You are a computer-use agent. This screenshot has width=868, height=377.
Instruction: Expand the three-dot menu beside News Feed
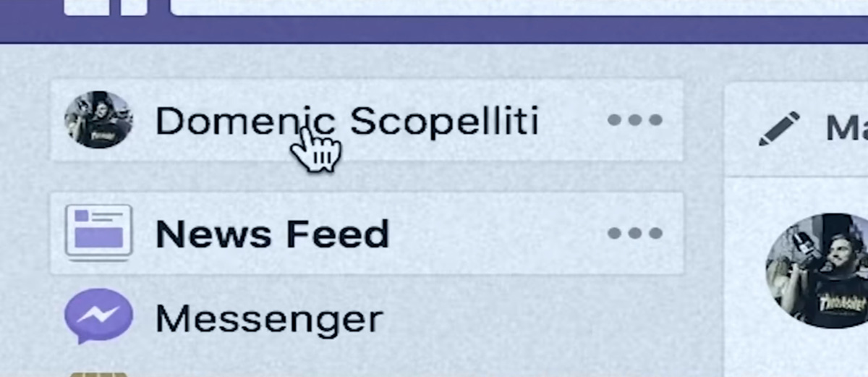635,233
